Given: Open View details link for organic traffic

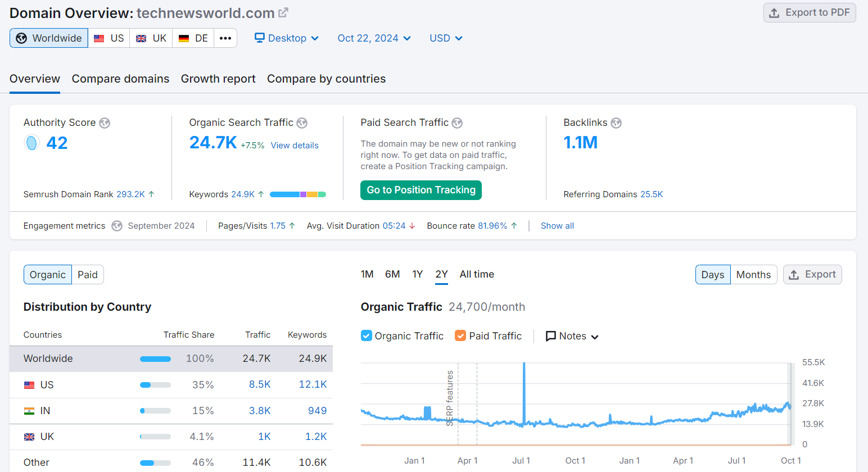Looking at the screenshot, I should pyautogui.click(x=295, y=146).
